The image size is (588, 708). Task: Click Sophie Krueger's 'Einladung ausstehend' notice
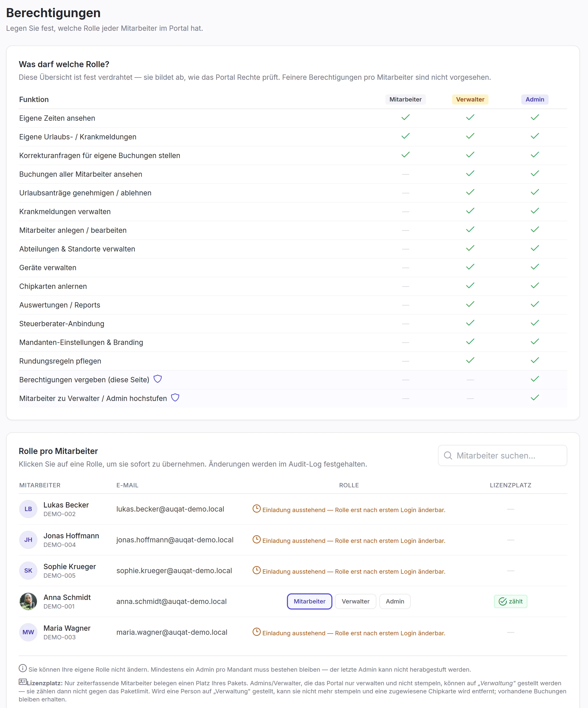[x=349, y=571]
